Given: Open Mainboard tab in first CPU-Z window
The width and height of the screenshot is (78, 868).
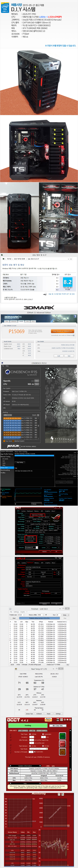Looking at the screenshot, I should (x=30, y=511).
